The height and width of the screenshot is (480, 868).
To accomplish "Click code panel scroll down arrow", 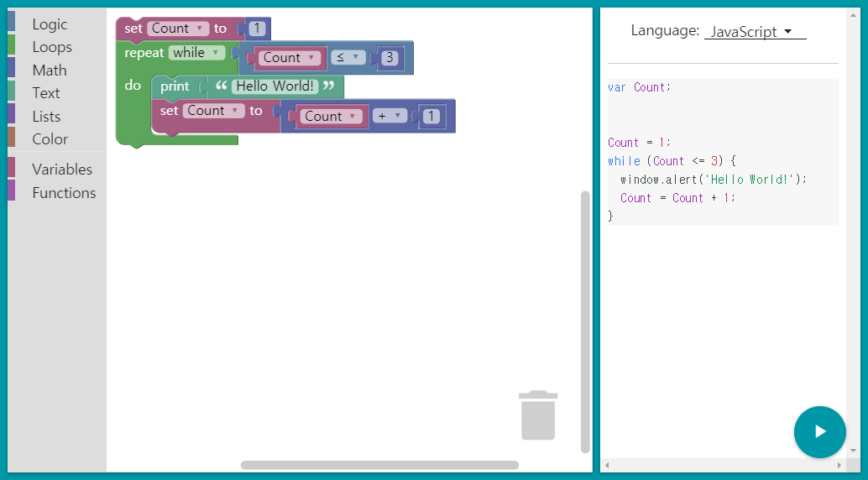I will pyautogui.click(x=853, y=451).
